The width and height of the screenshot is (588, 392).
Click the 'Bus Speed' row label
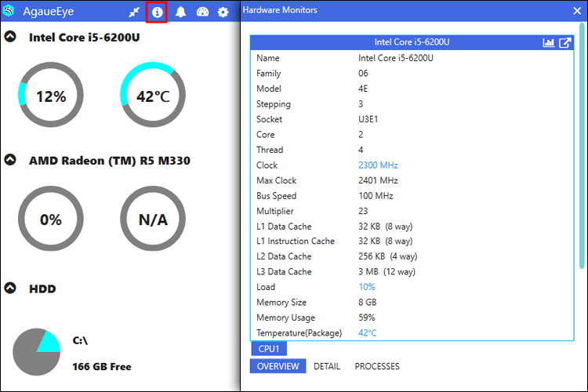(277, 196)
